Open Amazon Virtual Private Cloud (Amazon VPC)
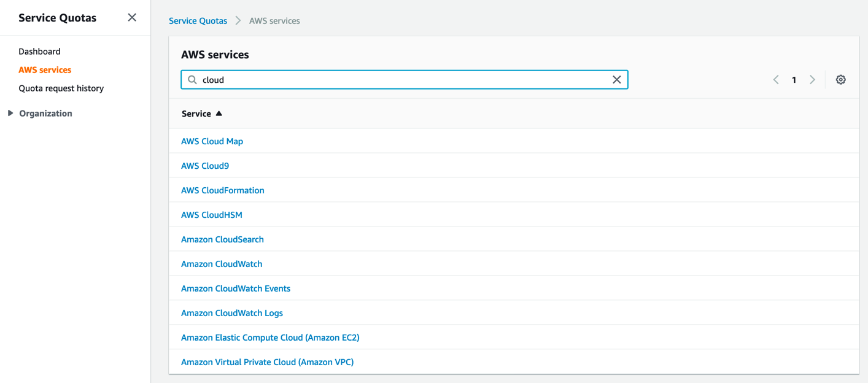Image resolution: width=868 pixels, height=383 pixels. tap(267, 362)
